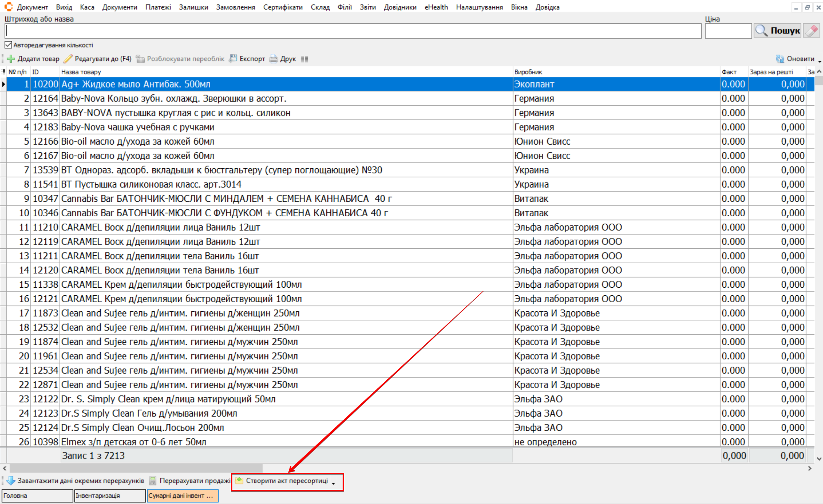This screenshot has height=504, width=823.
Task: Switch to the Інвентаризація tab
Action: [x=110, y=496]
